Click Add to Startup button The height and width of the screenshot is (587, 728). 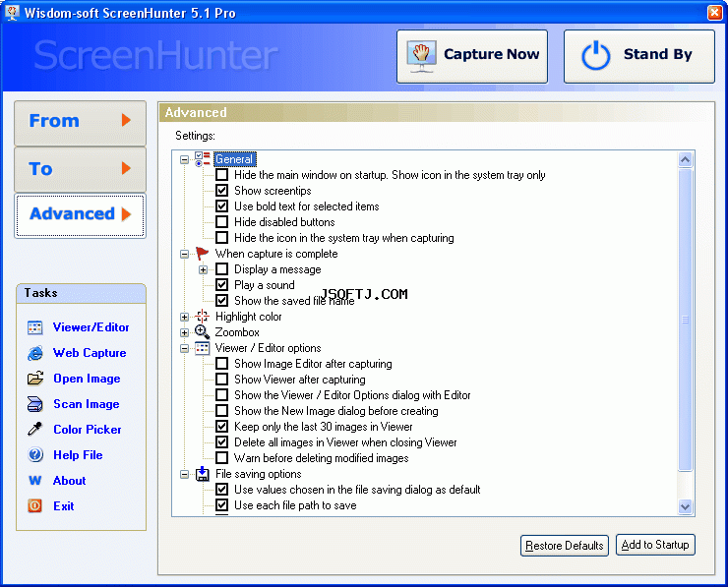(655, 545)
